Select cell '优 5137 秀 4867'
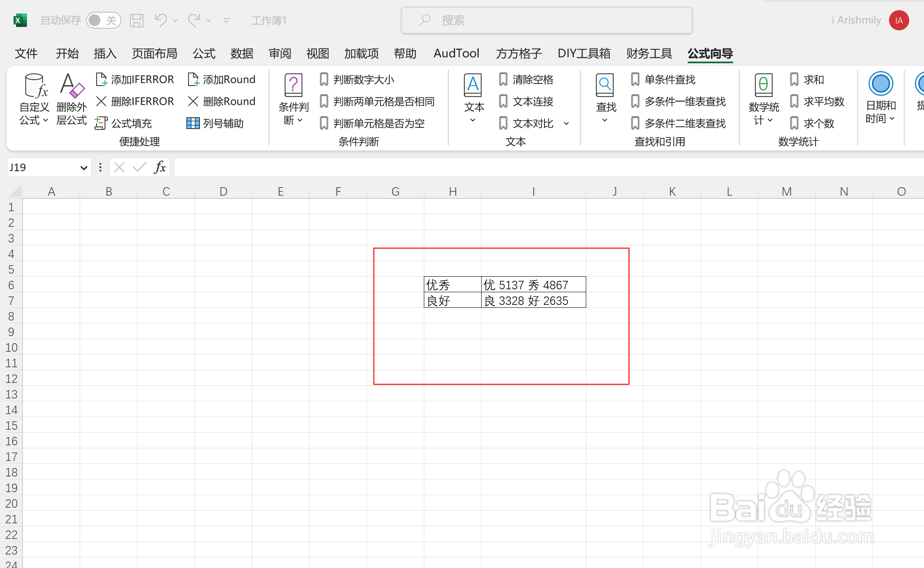 533,285
